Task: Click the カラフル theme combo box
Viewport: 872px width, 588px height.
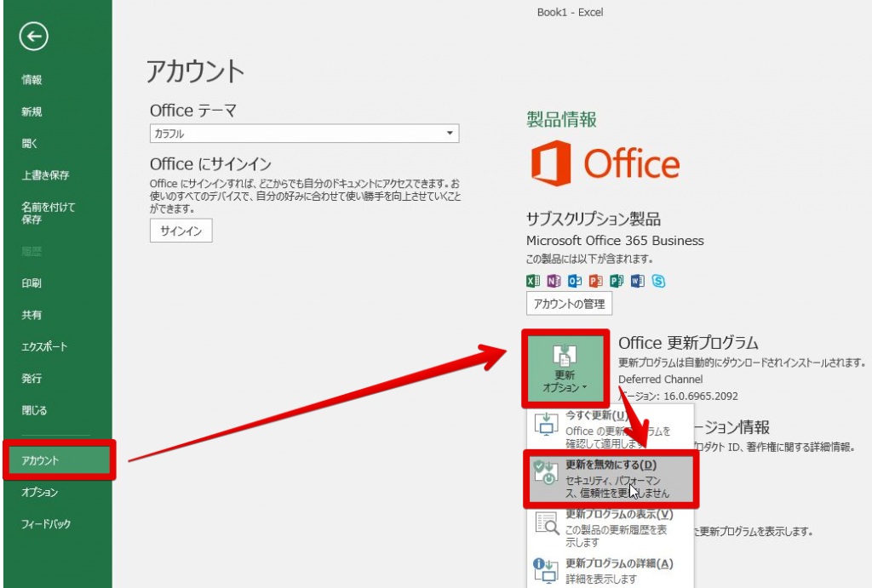Action: [x=304, y=134]
